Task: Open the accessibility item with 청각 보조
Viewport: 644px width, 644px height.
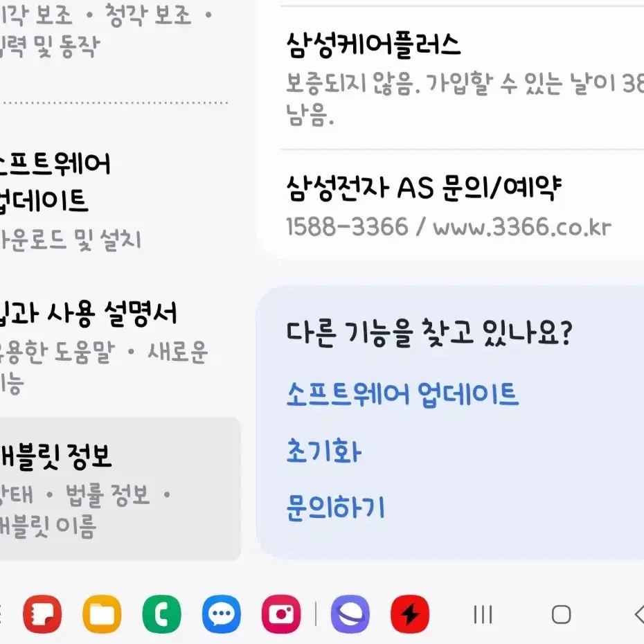Action: [x=120, y=30]
